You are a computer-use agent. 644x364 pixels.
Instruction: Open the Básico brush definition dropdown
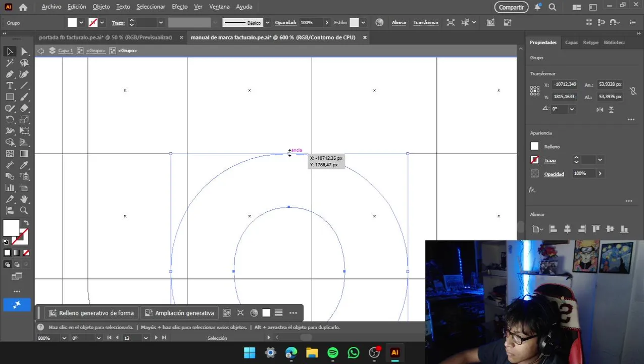(x=267, y=23)
